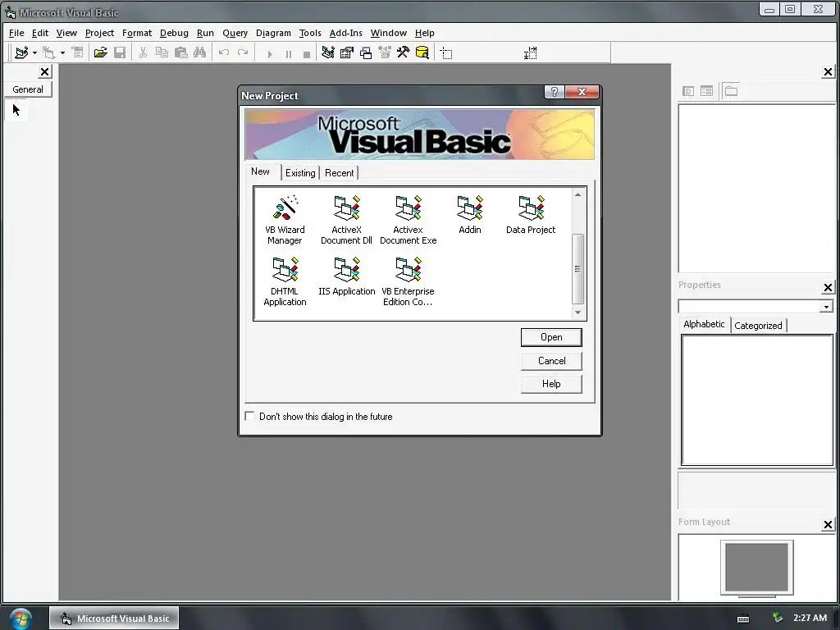Screen dimensions: 840x630
Task: Click the Start run triangle icon
Action: [269, 53]
